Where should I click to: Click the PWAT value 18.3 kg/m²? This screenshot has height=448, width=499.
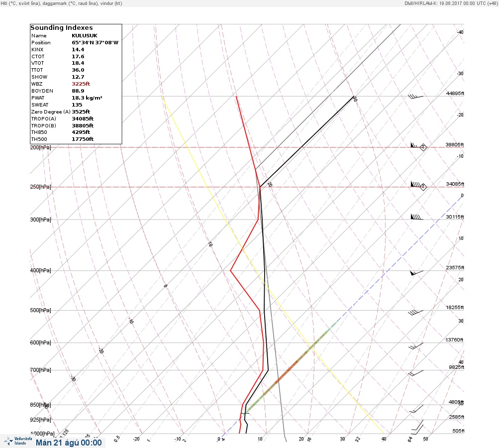pyautogui.click(x=87, y=98)
